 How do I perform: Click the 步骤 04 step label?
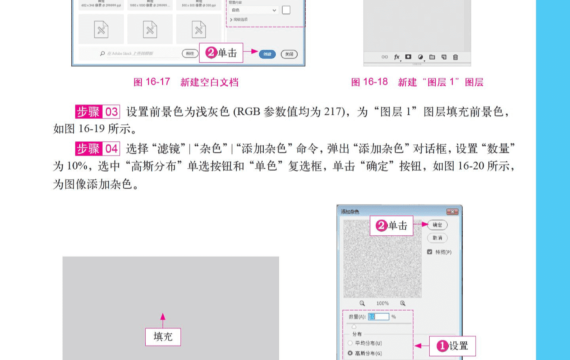(x=97, y=149)
